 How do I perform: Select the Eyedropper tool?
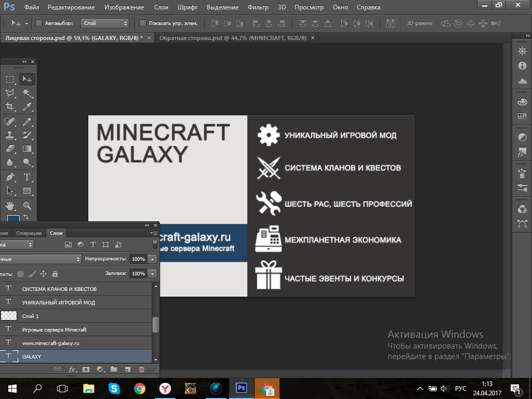(27, 107)
